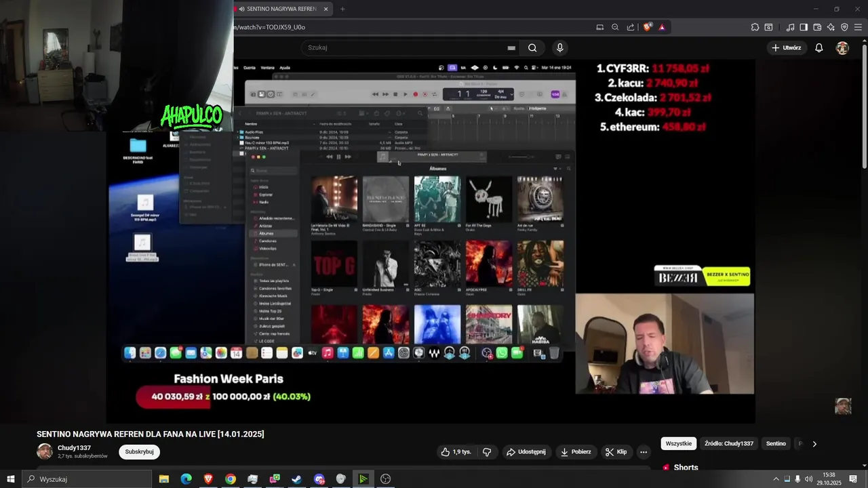The image size is (868, 488).
Task: Click the channel watermark in video corner
Action: [843, 406]
